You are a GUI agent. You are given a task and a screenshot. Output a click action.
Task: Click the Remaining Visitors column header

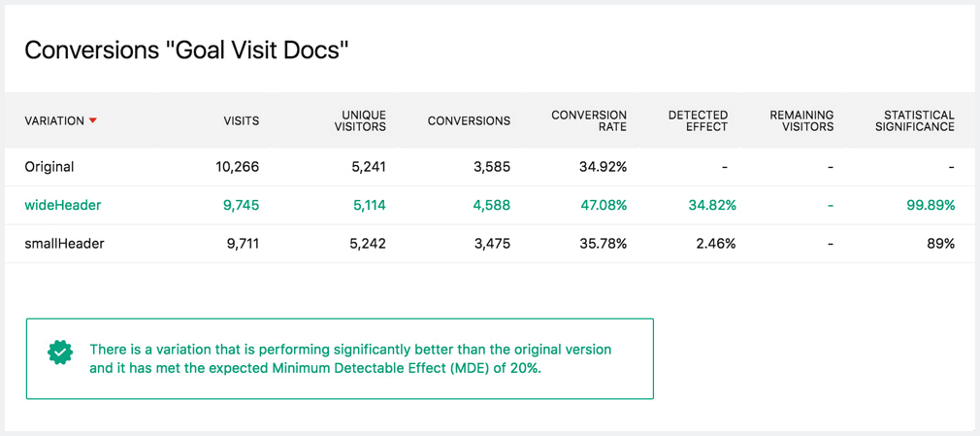801,120
